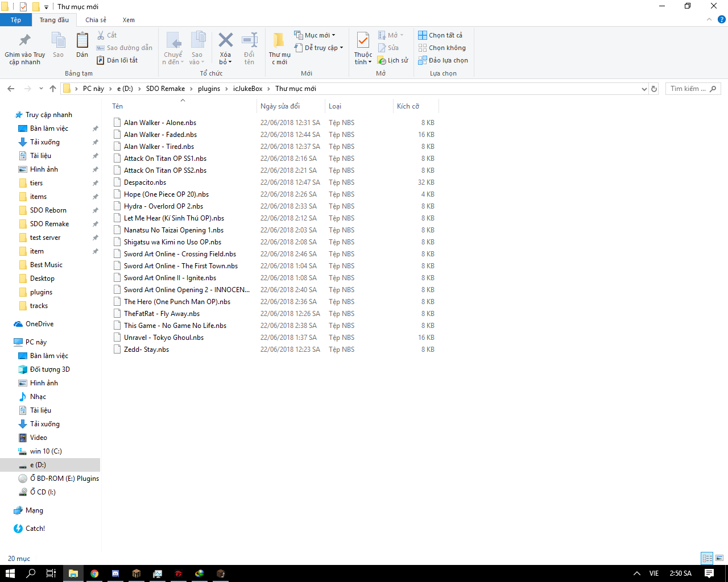Switch to details view in status bar
The image size is (728, 582).
point(707,558)
